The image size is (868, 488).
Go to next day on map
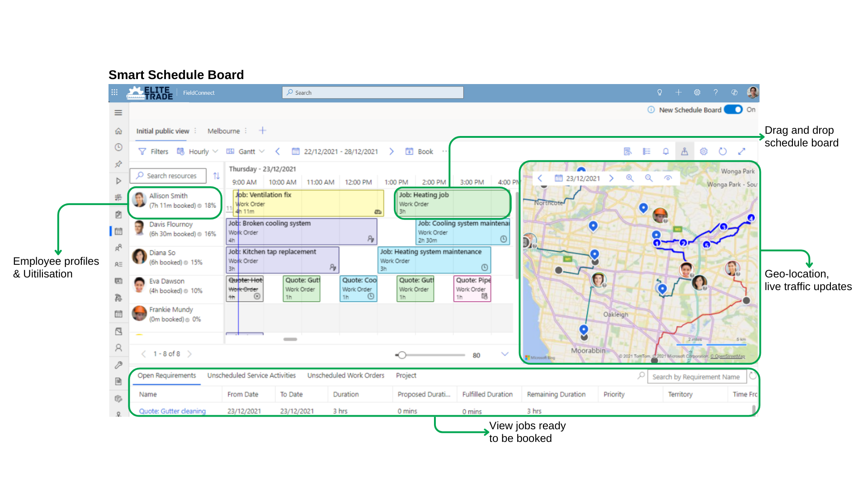coord(611,178)
